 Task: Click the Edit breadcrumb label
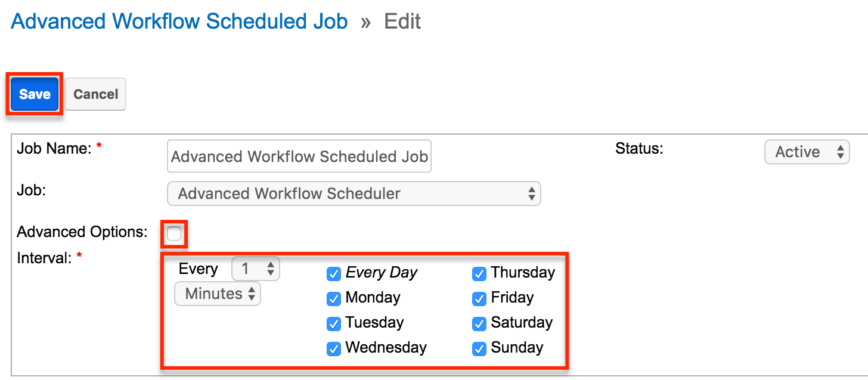pyautogui.click(x=402, y=21)
